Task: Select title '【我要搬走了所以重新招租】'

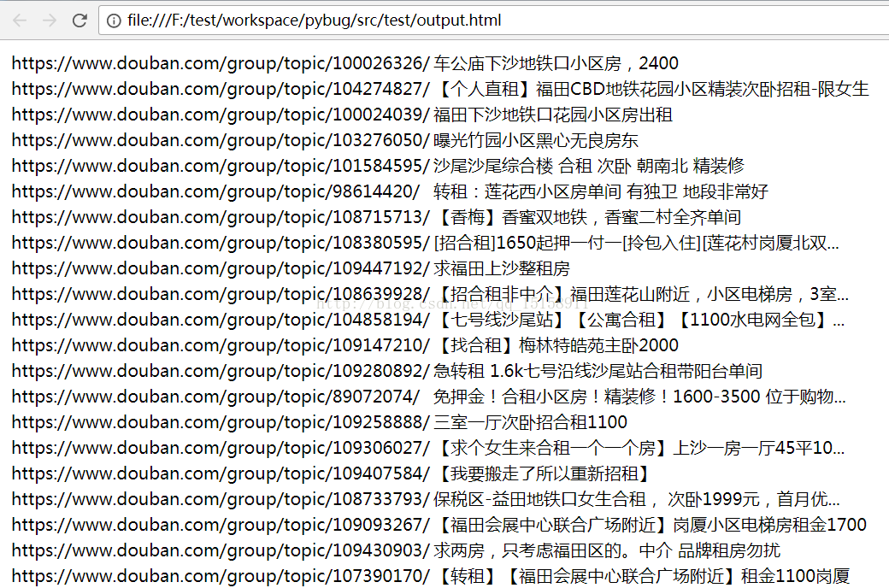Action: [545, 473]
